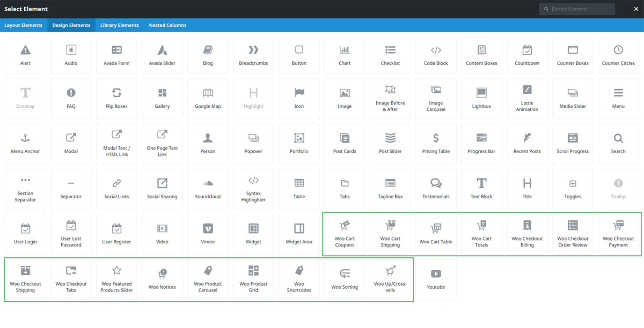Switch to the Layout Elements tab
Screen dimensions: 644x328
tap(23, 25)
